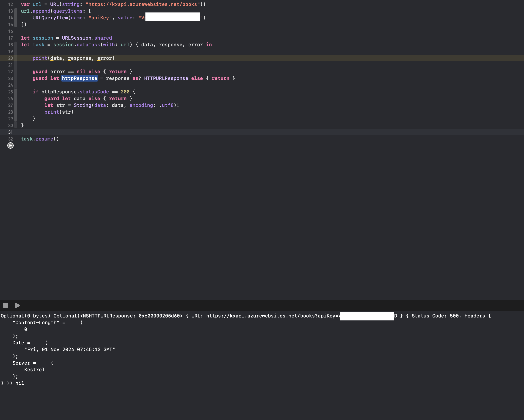Click the print(str) call
The height and width of the screenshot is (420, 524).
59,112
